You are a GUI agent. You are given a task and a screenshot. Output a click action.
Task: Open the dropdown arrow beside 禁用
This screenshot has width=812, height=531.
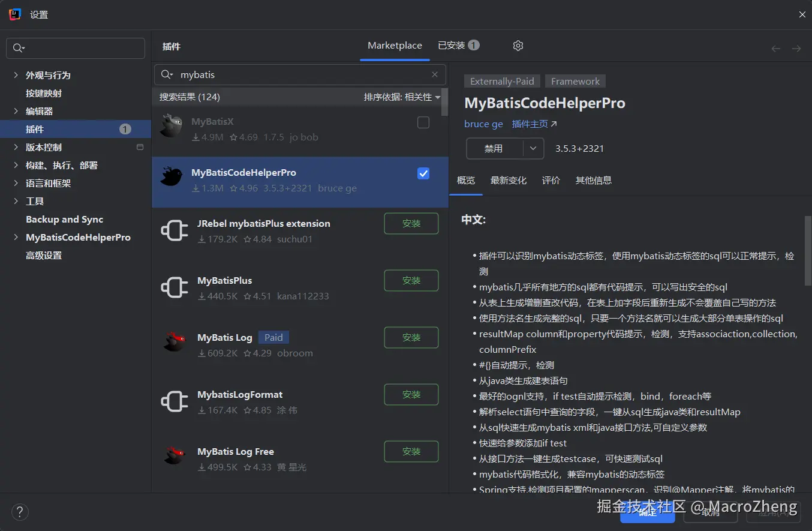click(533, 148)
